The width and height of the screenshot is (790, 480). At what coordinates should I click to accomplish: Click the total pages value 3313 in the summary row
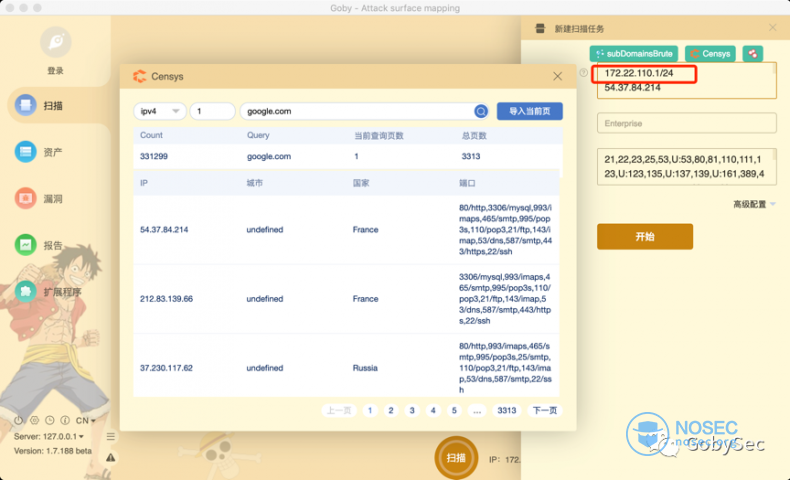[x=471, y=156]
